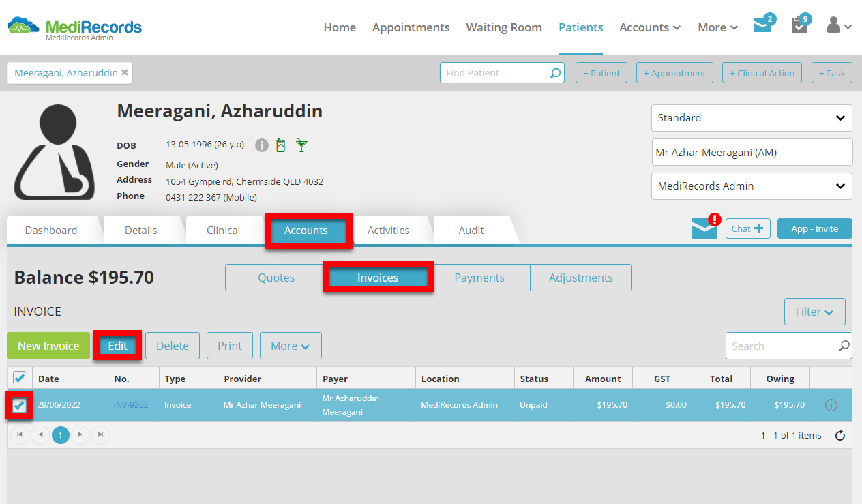Image resolution: width=862 pixels, height=504 pixels.
Task: Click the Edit invoice button
Action: pyautogui.click(x=118, y=346)
